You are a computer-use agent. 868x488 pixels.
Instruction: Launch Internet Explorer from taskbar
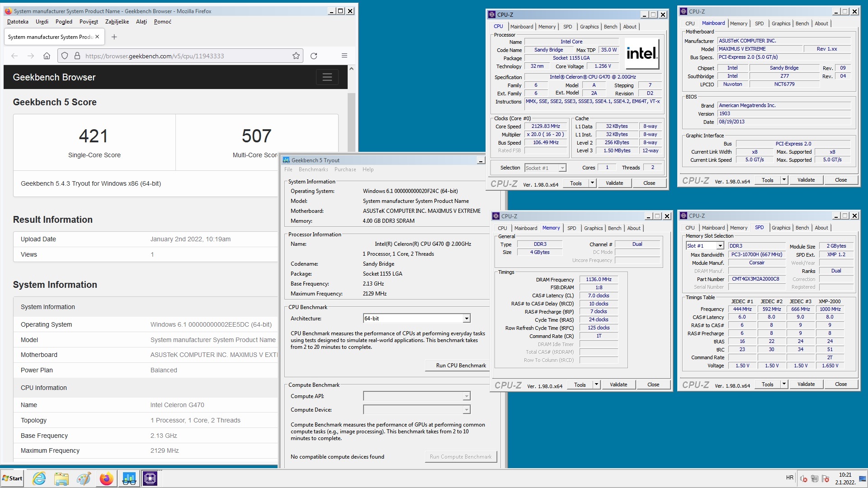point(39,479)
